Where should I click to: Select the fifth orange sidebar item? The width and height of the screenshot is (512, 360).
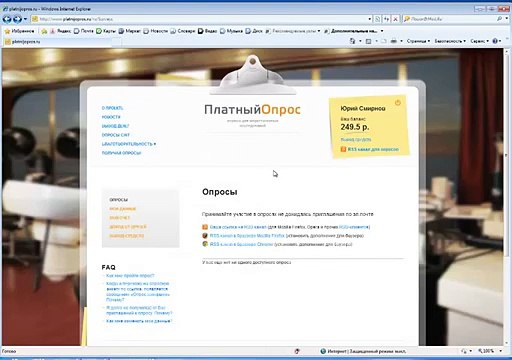(127, 236)
